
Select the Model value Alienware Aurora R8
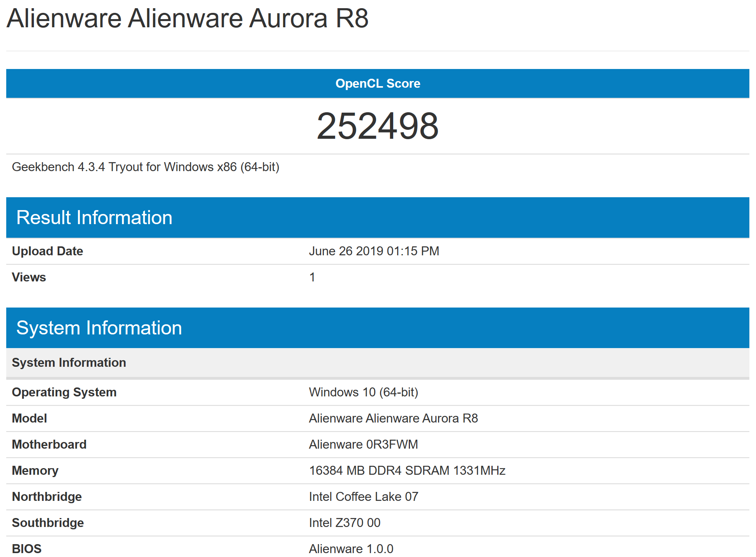pos(394,418)
